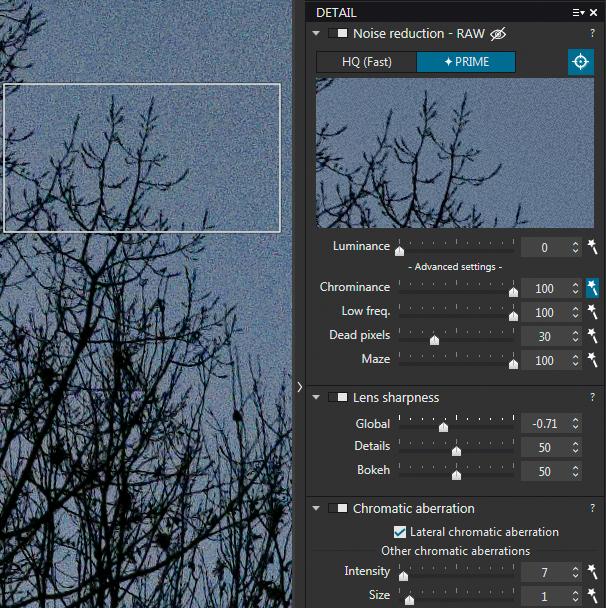
Task: Collapse the right panel with side arrow
Action: 299,387
